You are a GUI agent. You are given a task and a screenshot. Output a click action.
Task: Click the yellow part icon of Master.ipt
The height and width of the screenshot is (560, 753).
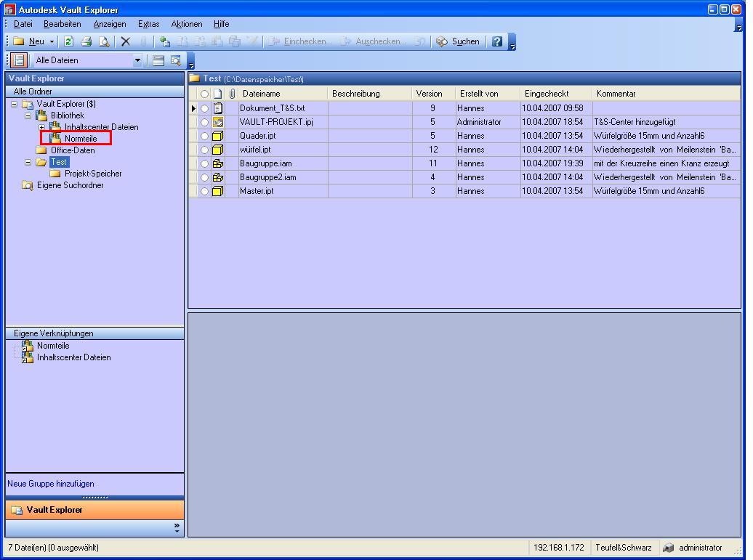(218, 191)
